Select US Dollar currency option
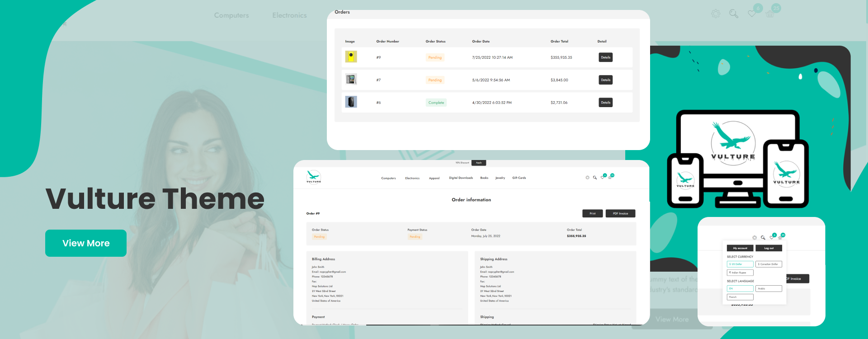This screenshot has height=339, width=868. (740, 264)
